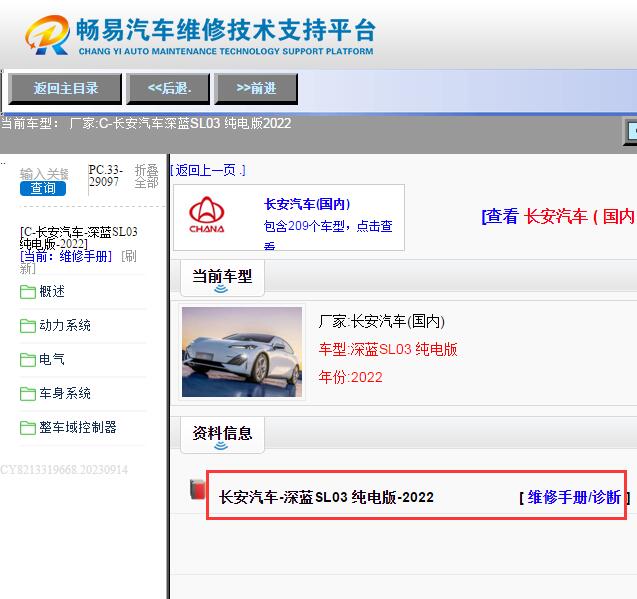637x599 pixels.
Task: Click [当前：维修手册] link in sidebar
Action: click(66, 256)
